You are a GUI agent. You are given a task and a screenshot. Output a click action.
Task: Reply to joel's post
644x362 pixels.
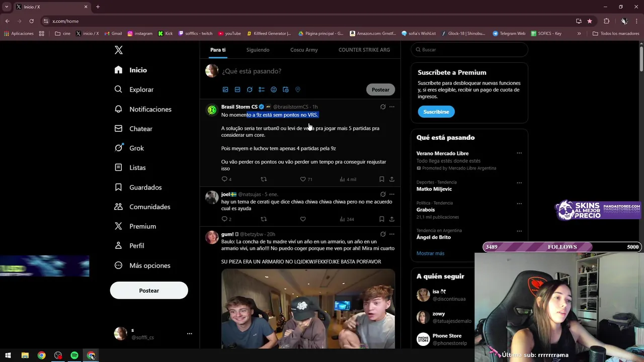coord(224,219)
